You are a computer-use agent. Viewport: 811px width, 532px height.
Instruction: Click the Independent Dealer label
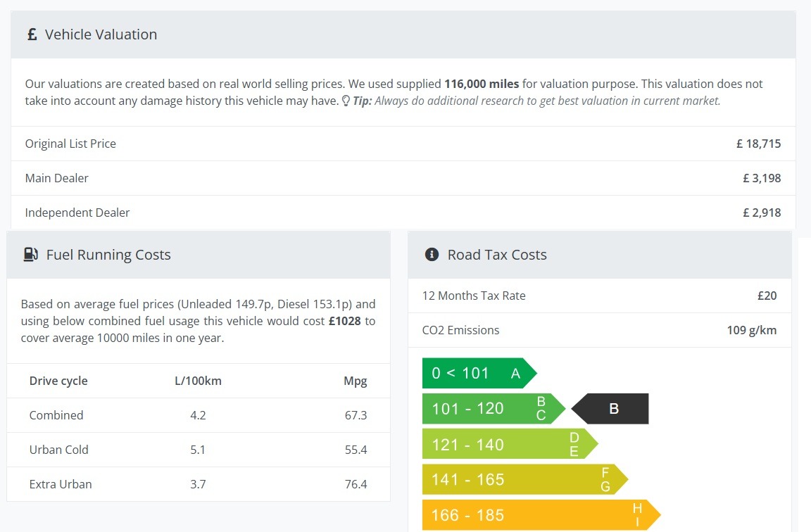tap(77, 213)
